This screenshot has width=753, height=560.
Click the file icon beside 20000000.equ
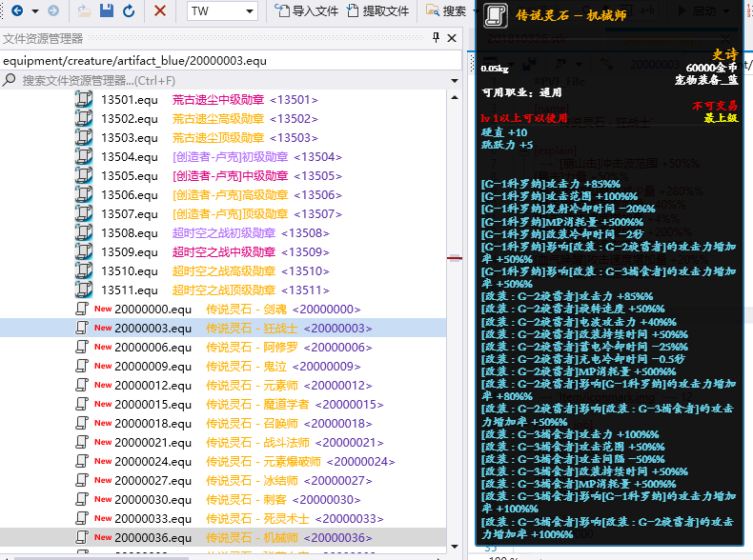(84, 310)
